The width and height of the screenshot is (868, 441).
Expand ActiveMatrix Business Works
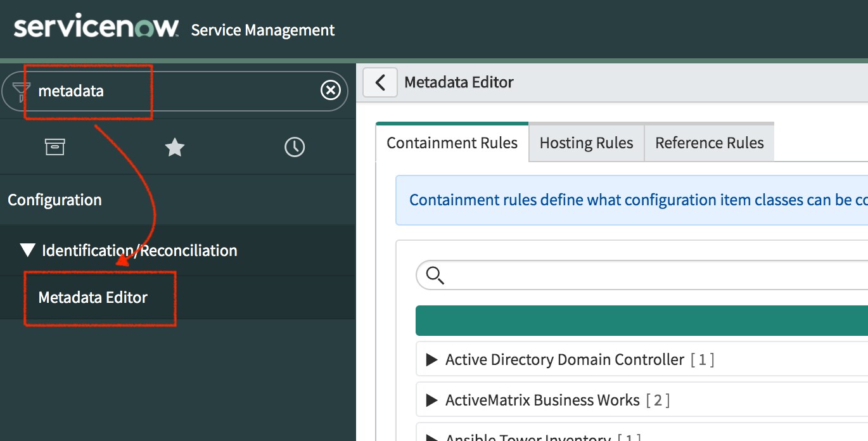tap(432, 400)
